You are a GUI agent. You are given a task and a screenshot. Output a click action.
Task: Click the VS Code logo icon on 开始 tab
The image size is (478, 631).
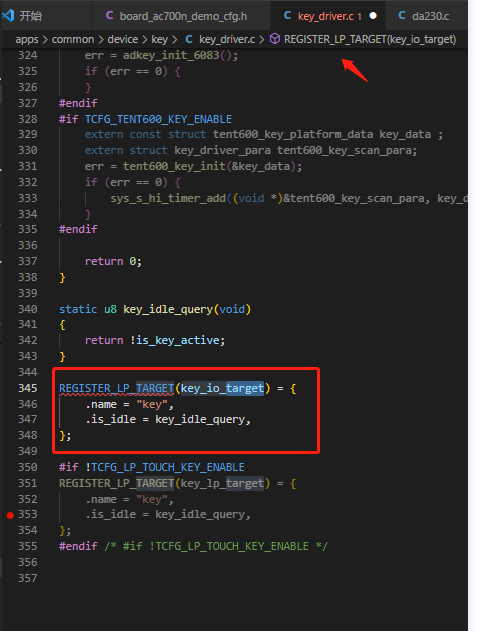pyautogui.click(x=8, y=16)
